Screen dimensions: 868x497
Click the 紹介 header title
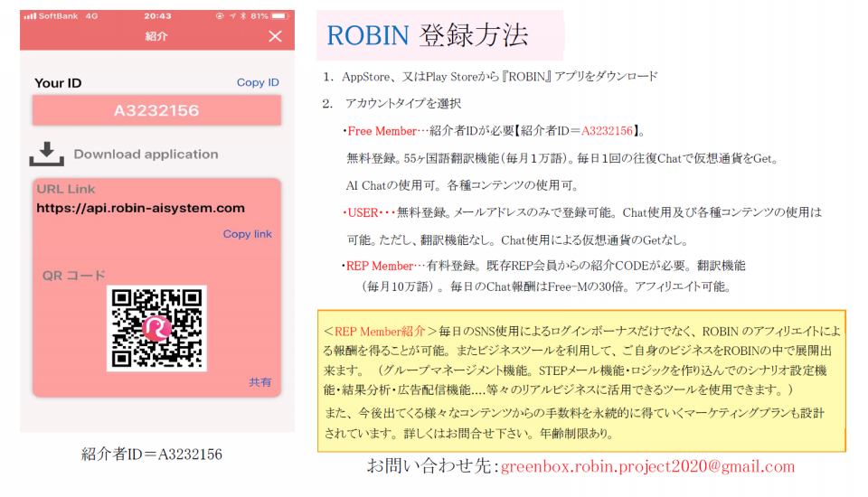point(156,36)
